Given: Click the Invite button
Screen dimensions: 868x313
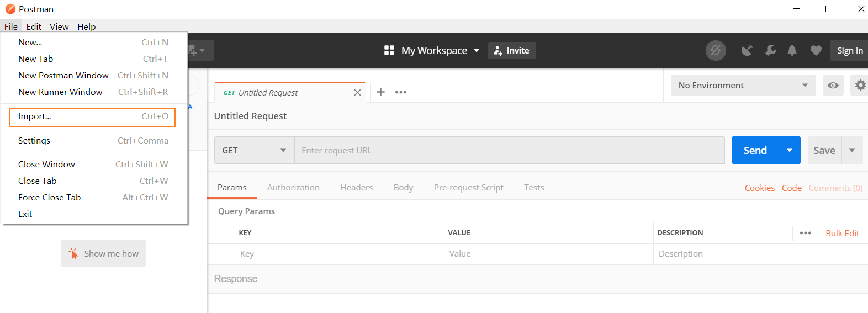Looking at the screenshot, I should pos(512,50).
